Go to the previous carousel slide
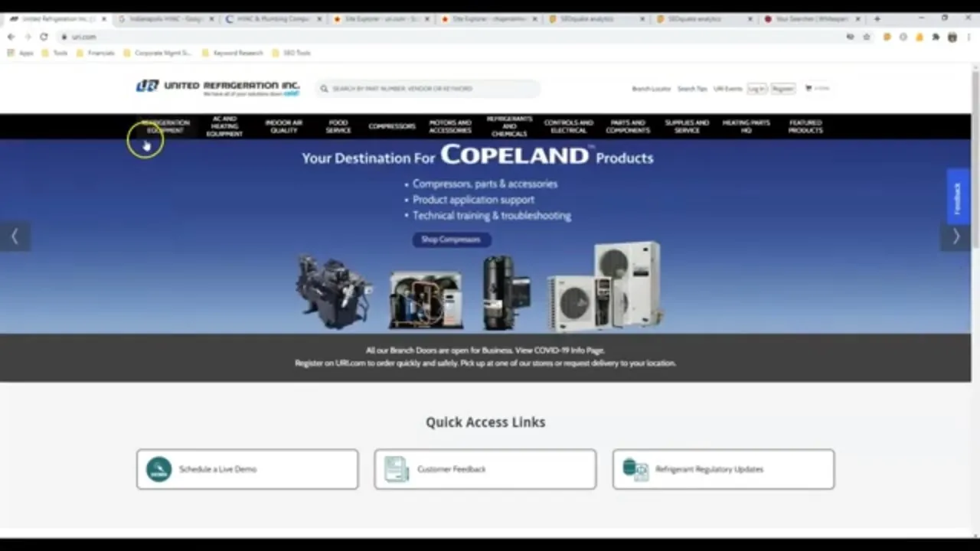The width and height of the screenshot is (980, 551). [15, 237]
